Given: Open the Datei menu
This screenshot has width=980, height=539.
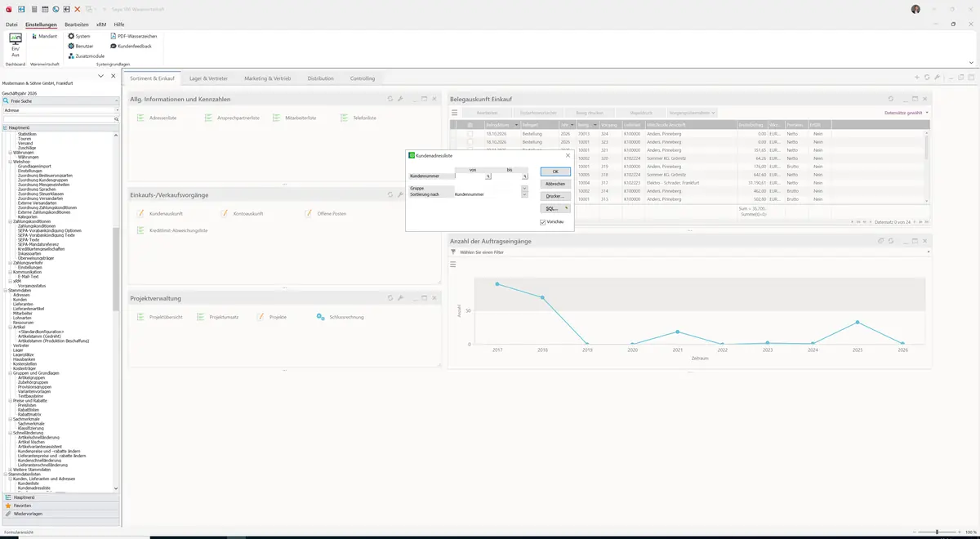Looking at the screenshot, I should (x=11, y=24).
